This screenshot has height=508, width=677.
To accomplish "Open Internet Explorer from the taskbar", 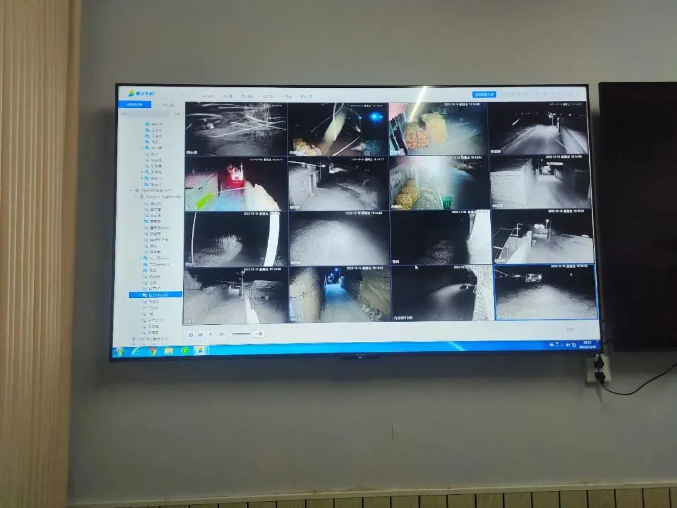I will click(x=136, y=352).
